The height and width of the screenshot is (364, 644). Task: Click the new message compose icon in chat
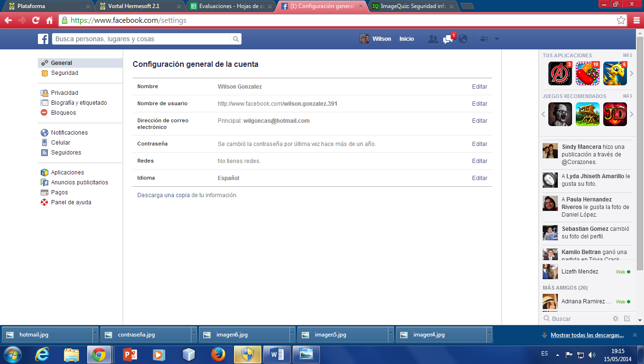627,319
